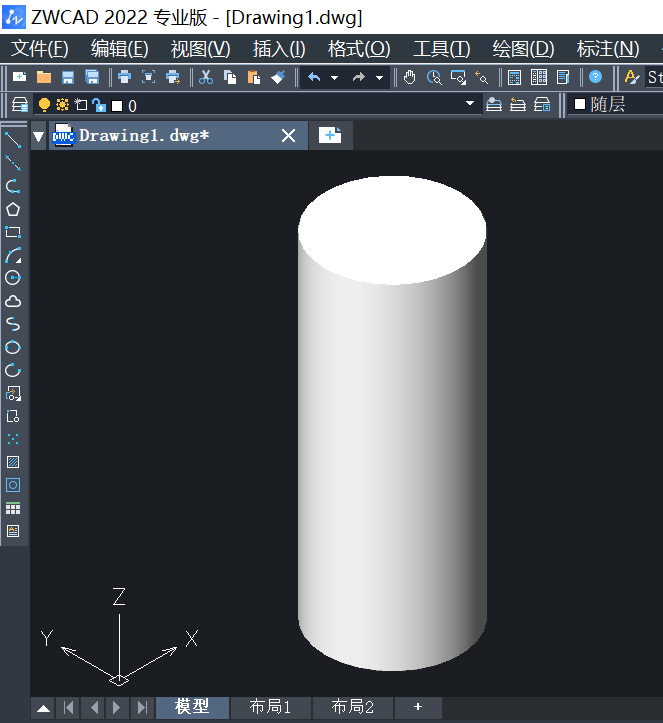
Task: Cut selection with the scissors icon
Action: (206, 77)
